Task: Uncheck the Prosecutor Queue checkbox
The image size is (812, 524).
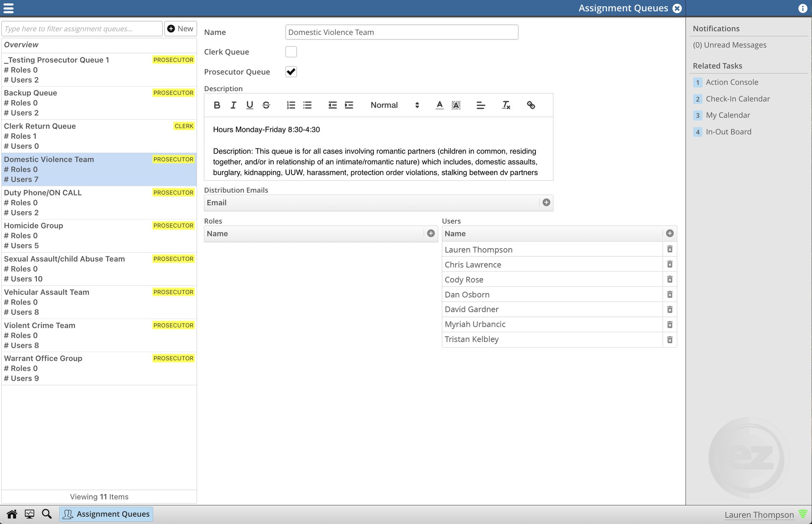Action: (291, 71)
